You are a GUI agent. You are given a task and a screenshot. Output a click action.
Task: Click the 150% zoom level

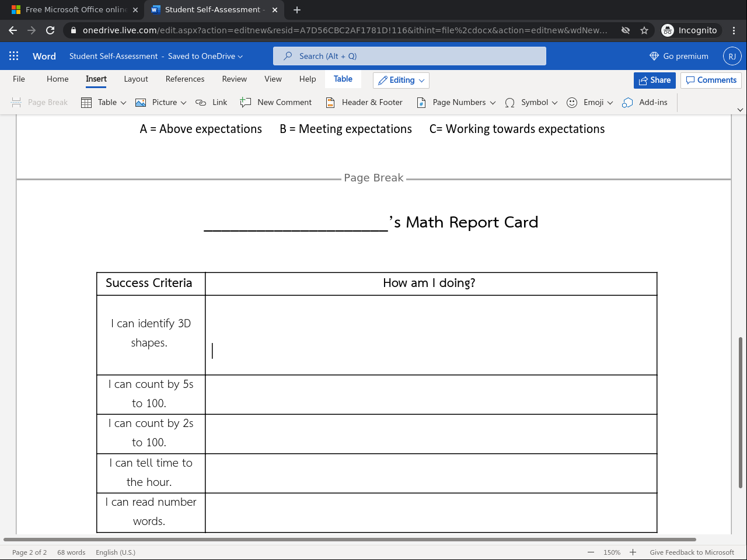click(612, 552)
